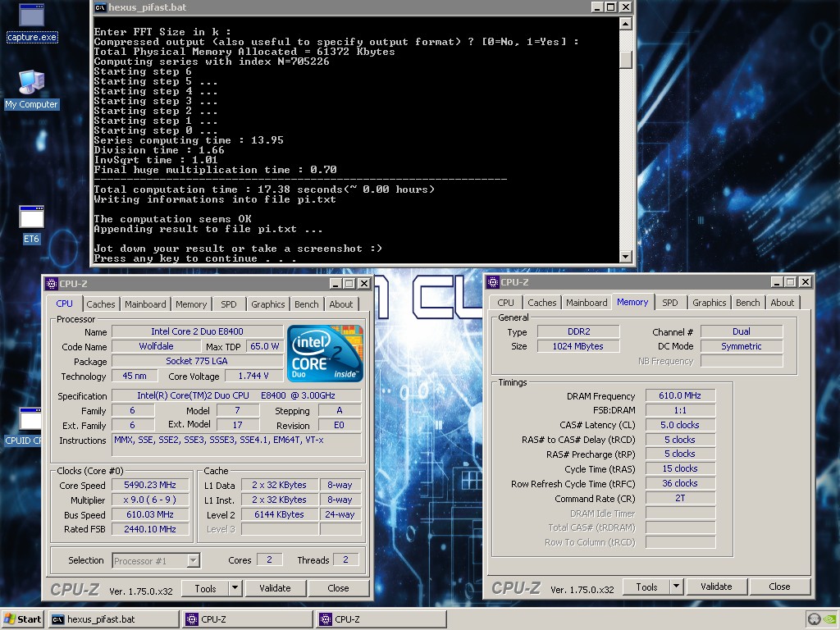Click Close button in left CPU-Z

[338, 588]
